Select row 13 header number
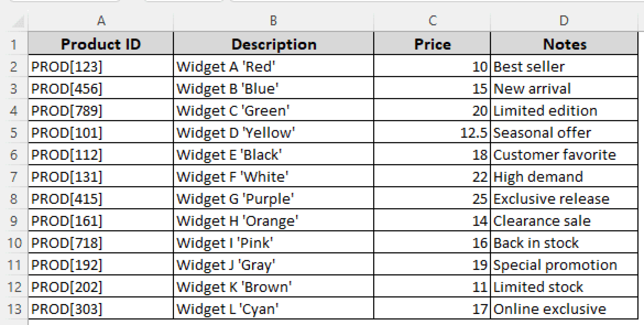 click(x=14, y=309)
